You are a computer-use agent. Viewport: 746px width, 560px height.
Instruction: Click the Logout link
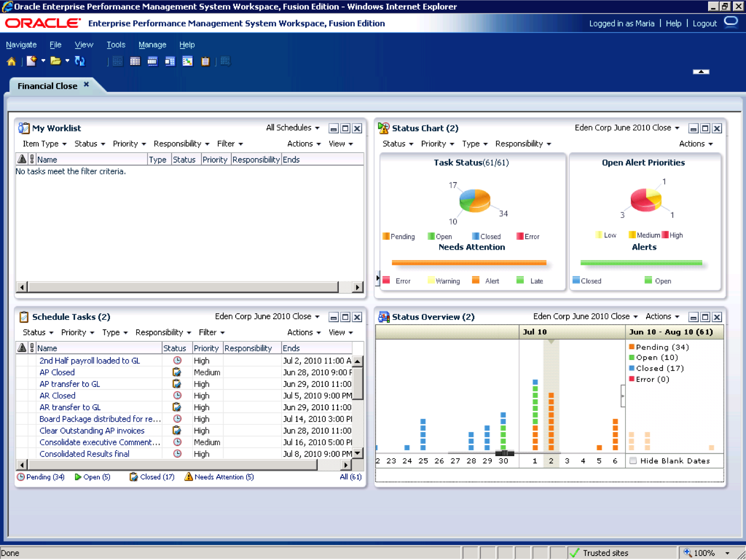point(705,23)
